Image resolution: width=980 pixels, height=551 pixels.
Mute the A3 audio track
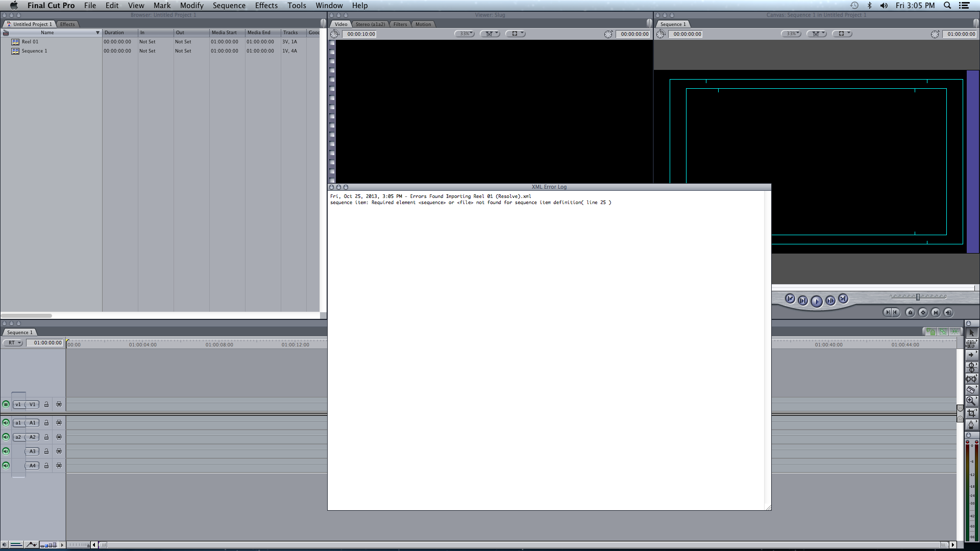6,452
